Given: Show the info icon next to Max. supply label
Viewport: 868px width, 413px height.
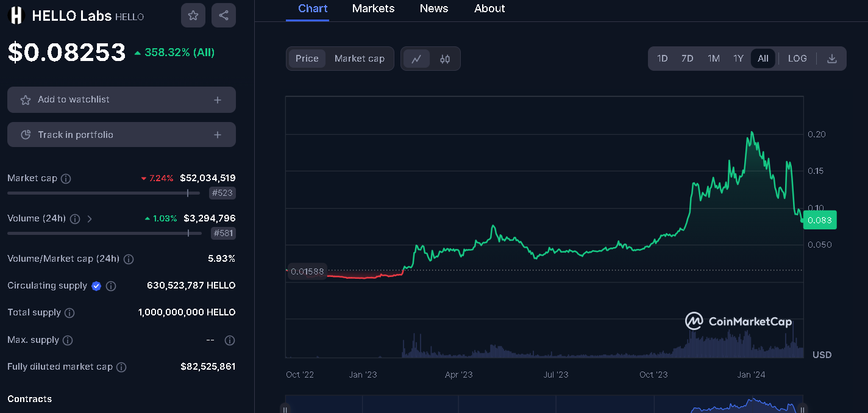Looking at the screenshot, I should [x=68, y=340].
